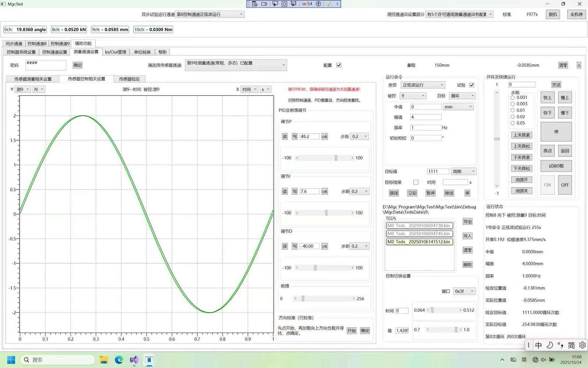Select the 0.001 step radio button
Image resolution: width=588 pixels, height=368 pixels.
(513, 98)
